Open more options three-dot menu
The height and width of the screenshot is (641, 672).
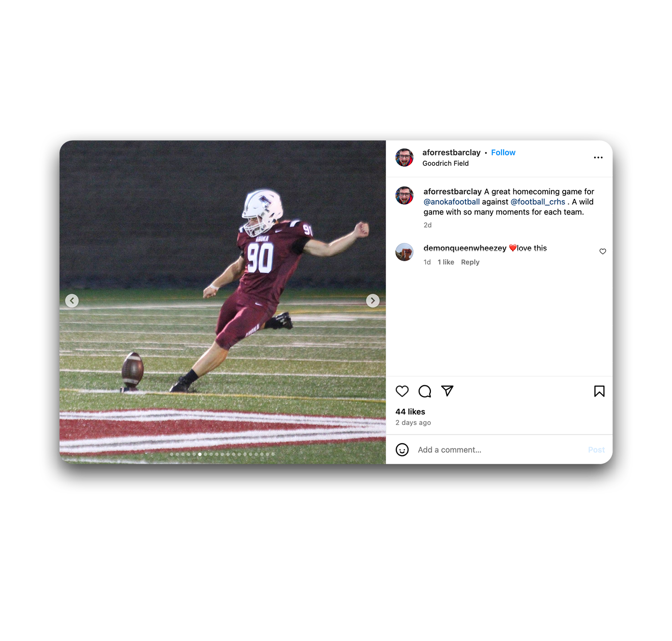[x=598, y=158]
